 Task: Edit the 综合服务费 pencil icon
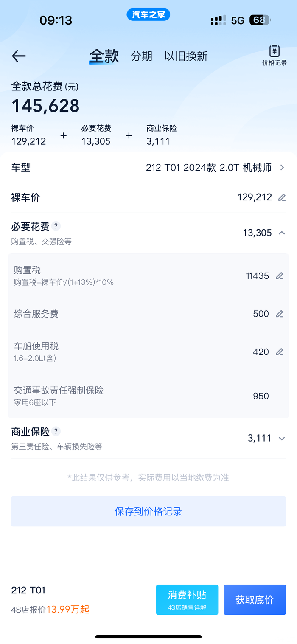[x=279, y=314]
